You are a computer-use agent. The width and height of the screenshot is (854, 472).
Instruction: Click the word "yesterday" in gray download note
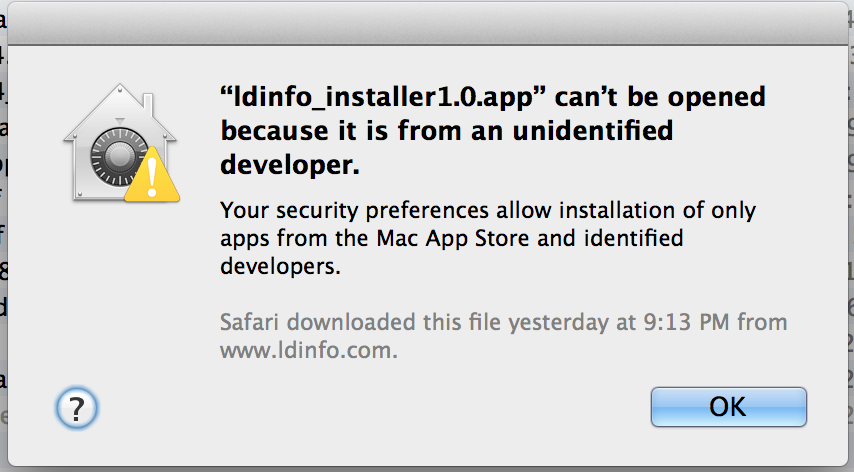pos(559,323)
